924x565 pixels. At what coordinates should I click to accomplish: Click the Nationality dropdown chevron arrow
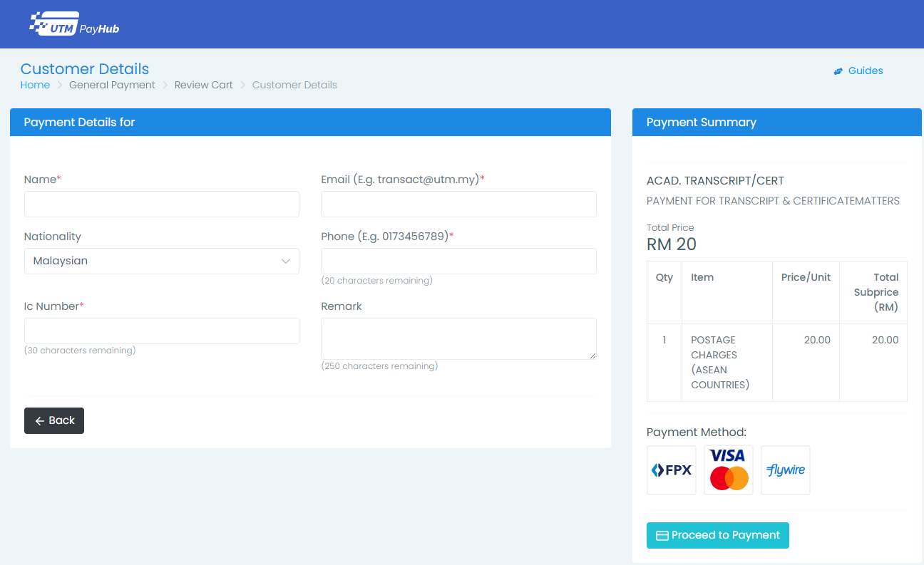click(x=286, y=261)
